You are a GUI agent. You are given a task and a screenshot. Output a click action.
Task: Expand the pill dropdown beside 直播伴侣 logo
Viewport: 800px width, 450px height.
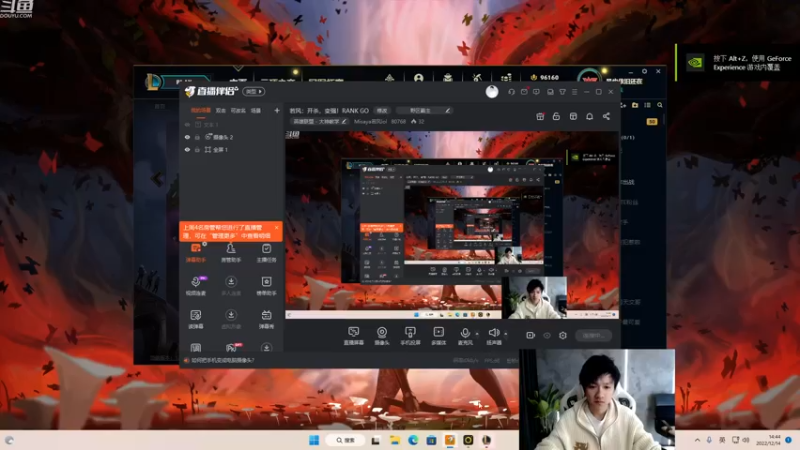pos(254,91)
